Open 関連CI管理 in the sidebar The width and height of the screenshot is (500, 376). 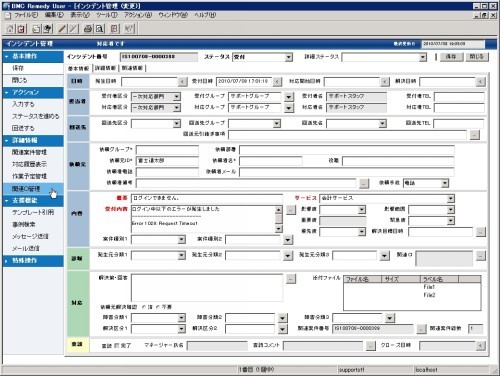pyautogui.click(x=26, y=189)
